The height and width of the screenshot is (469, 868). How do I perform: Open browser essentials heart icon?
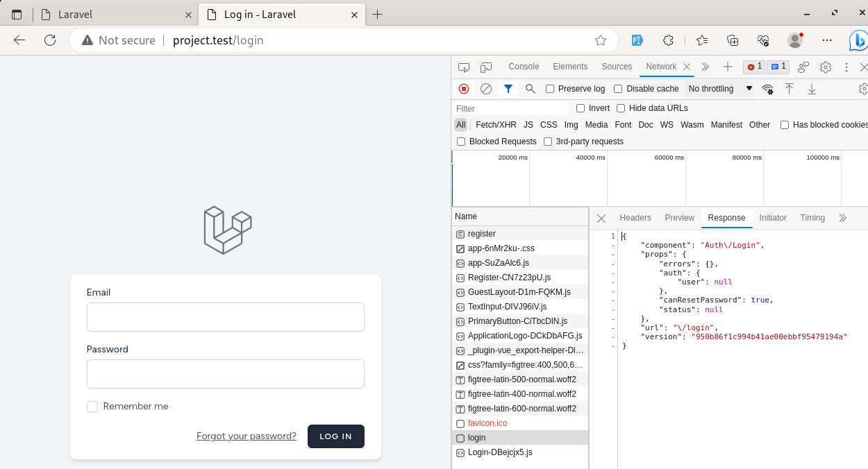coord(763,40)
